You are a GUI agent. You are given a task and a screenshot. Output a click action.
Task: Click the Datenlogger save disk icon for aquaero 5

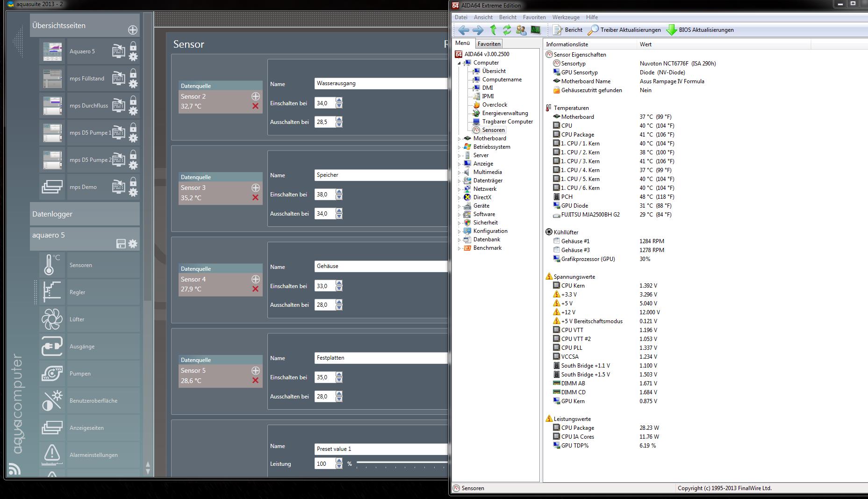coord(121,244)
